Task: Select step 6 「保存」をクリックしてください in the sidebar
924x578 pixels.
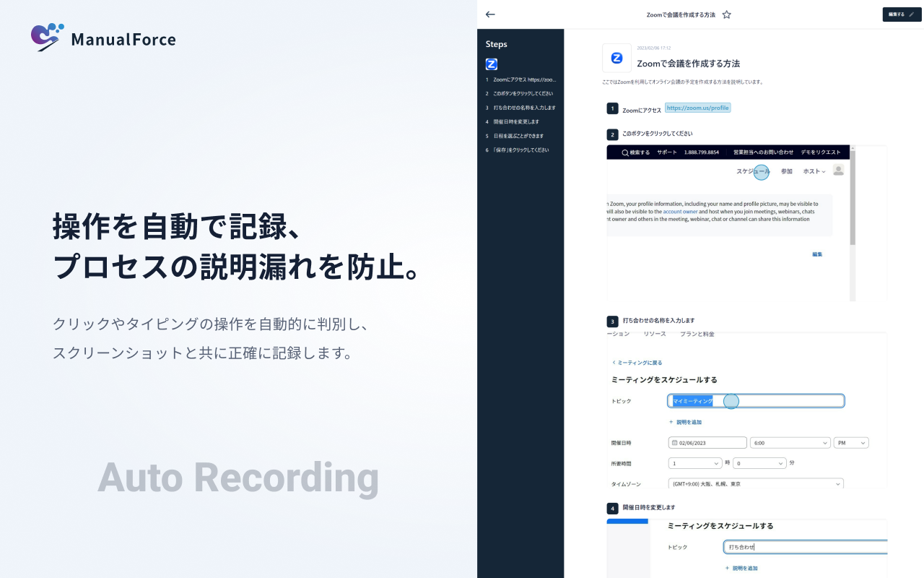Action: [x=517, y=150]
